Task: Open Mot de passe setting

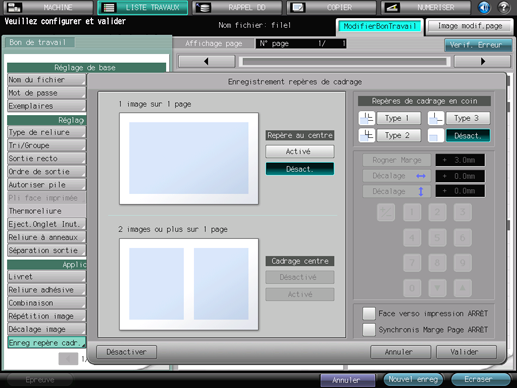Action: pos(47,93)
